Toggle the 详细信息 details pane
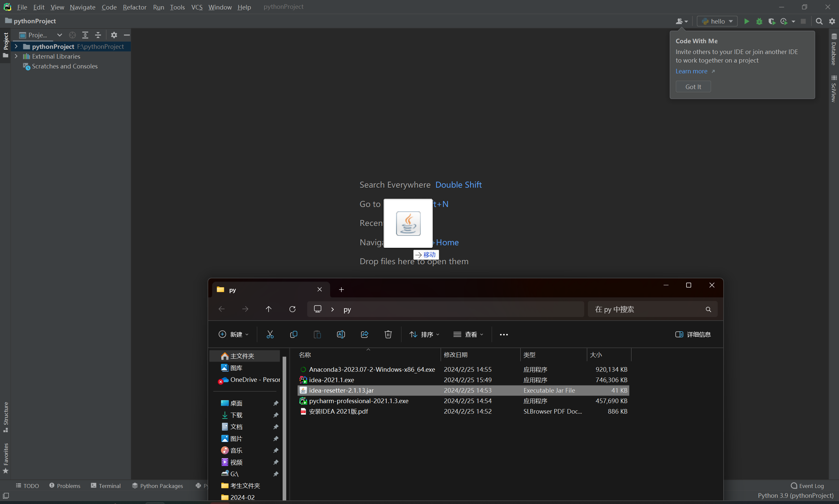 (x=693, y=335)
